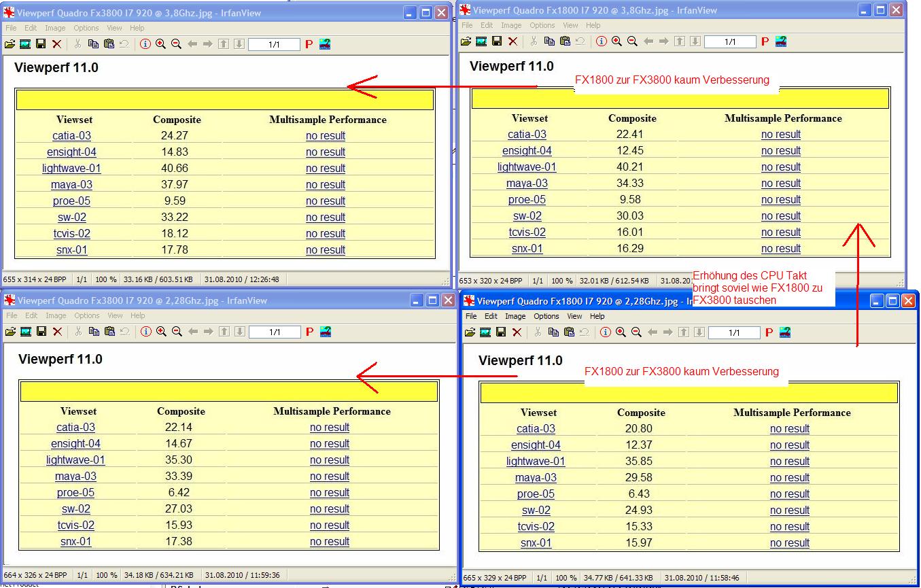The image size is (921, 588).
Task: Click red P settings icon in Fx3800 3,8Ghz window
Action: click(x=309, y=44)
